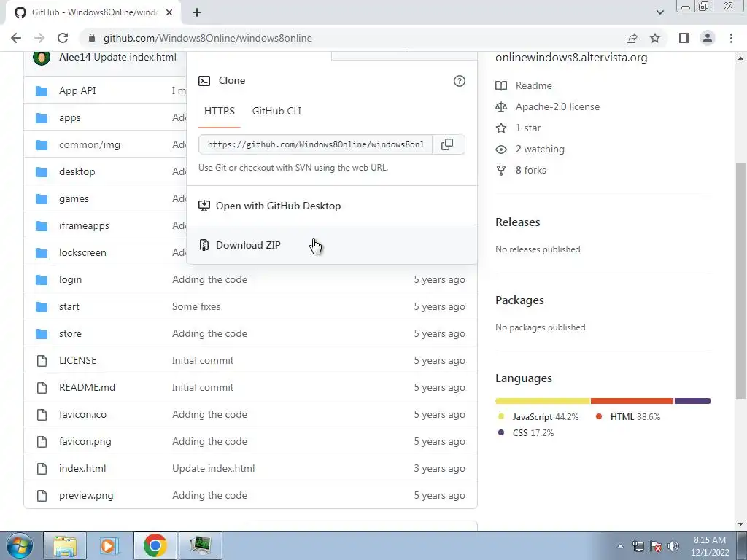Click the fork icon beside 8 forks
This screenshot has width=747, height=560.
point(501,171)
